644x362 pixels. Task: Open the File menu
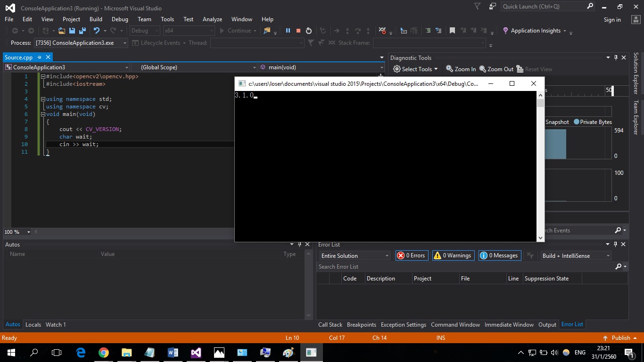[9, 19]
